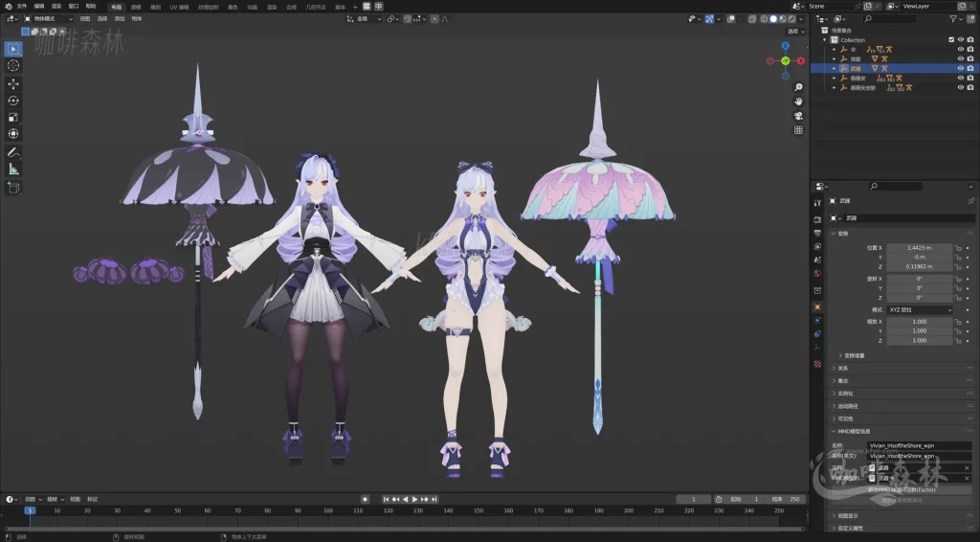Disable render for Collection via camera icon
This screenshot has width=980, height=542.
(x=970, y=40)
